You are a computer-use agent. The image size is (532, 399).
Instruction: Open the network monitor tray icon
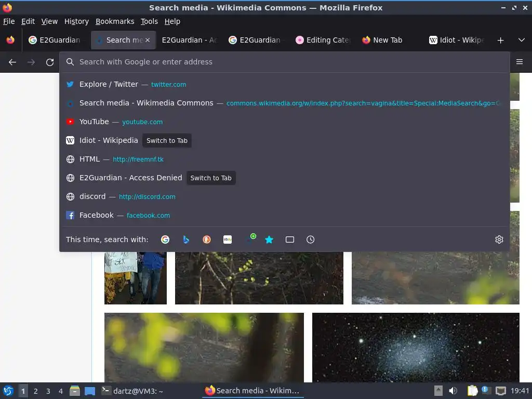click(500, 391)
